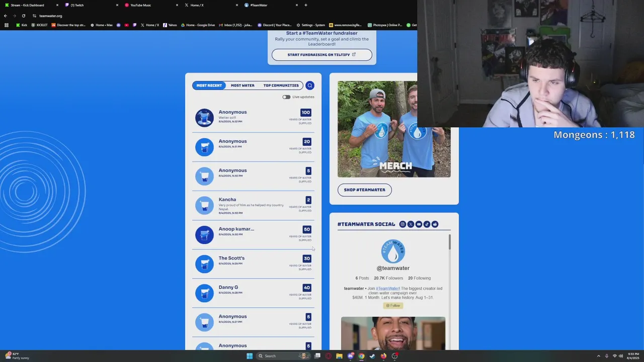644x362 pixels.
Task: Click the "The Scott's" donor name
Action: click(231, 258)
